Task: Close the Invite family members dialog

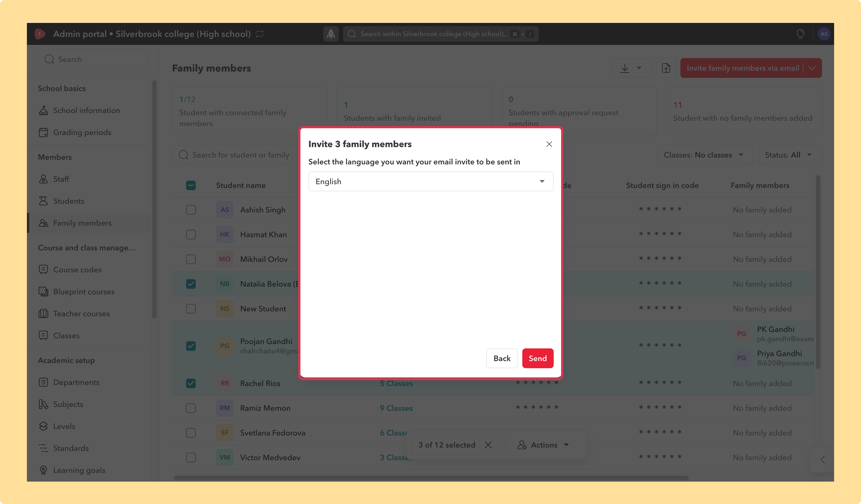Action: point(549,144)
